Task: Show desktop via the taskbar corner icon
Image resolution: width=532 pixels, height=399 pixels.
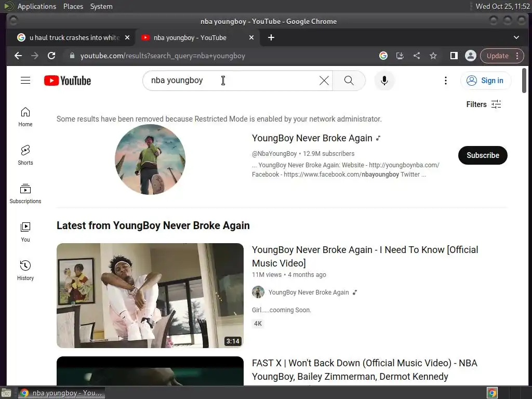Action: coord(6,393)
